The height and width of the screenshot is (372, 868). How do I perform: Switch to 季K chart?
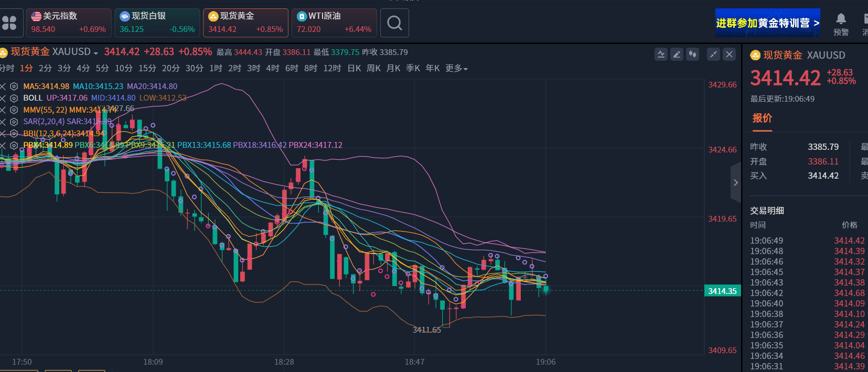[413, 69]
